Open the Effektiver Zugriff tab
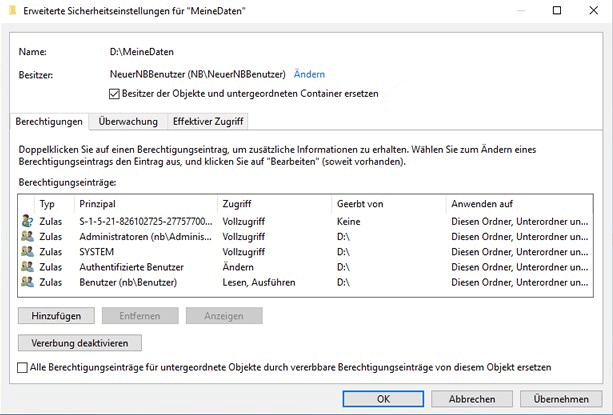The image size is (613, 415). coord(208,122)
